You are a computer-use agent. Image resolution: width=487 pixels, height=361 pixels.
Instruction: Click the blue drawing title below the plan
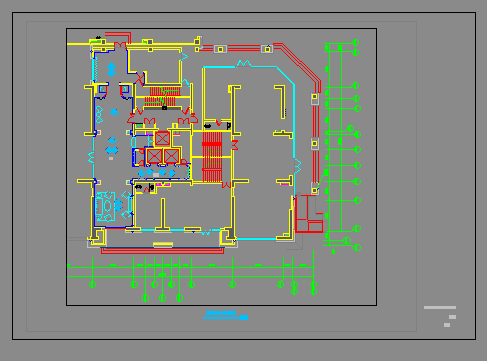click(x=226, y=315)
